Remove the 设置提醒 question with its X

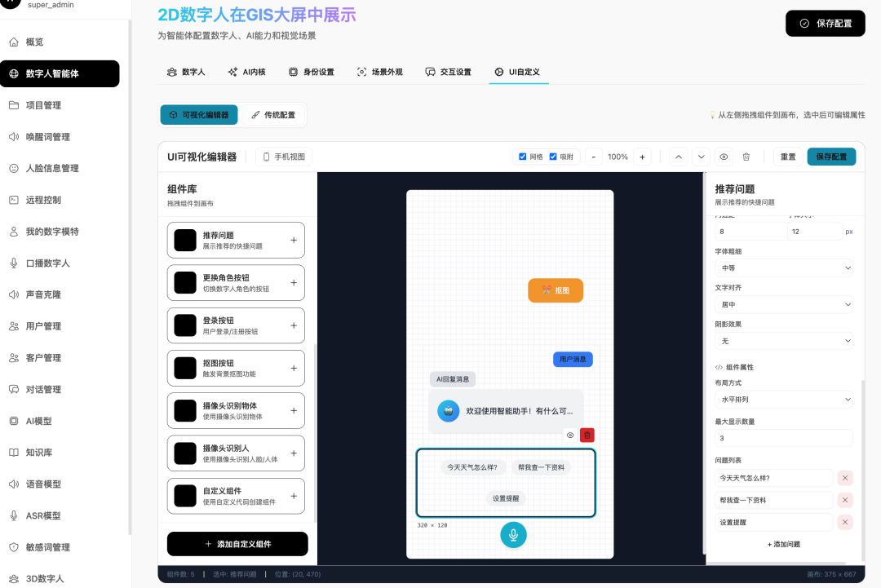coord(844,522)
